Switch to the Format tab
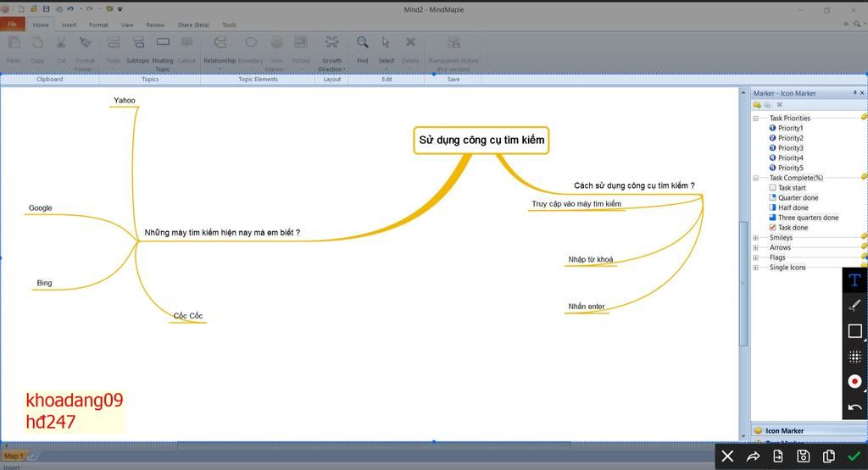 98,25
